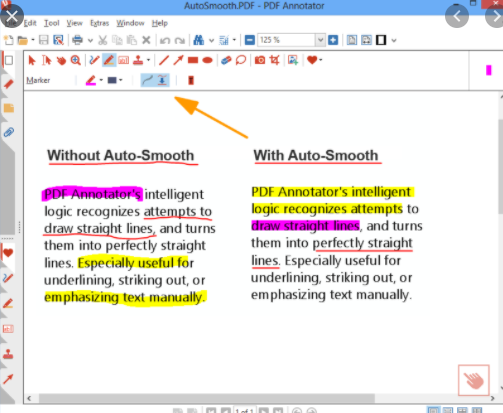Choose the Select arrow tool
The width and height of the screenshot is (503, 413).
coord(32,60)
